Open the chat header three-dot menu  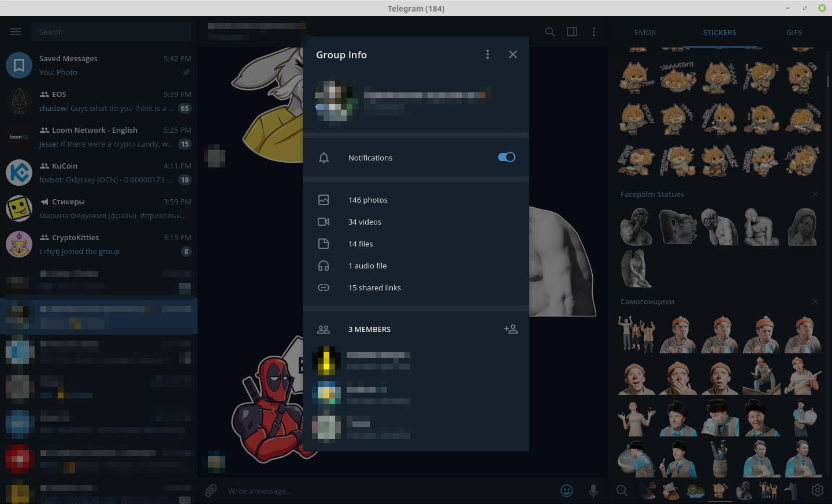pos(594,32)
